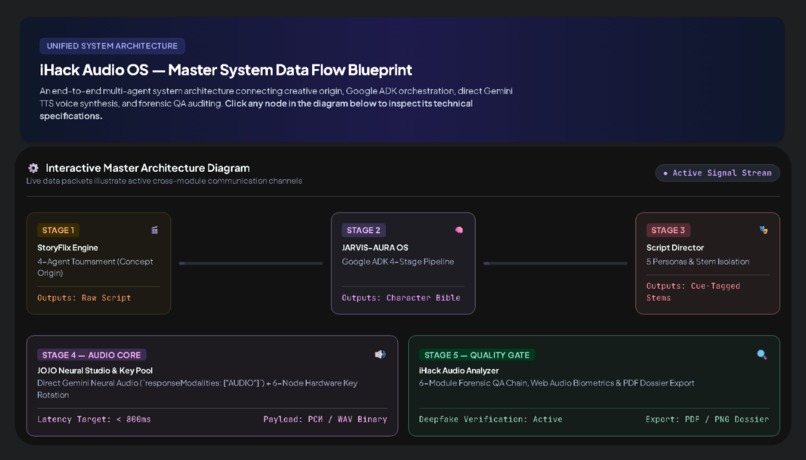Select the STAGE 3 badge
Screen dimensions: 806x460
tap(668, 230)
